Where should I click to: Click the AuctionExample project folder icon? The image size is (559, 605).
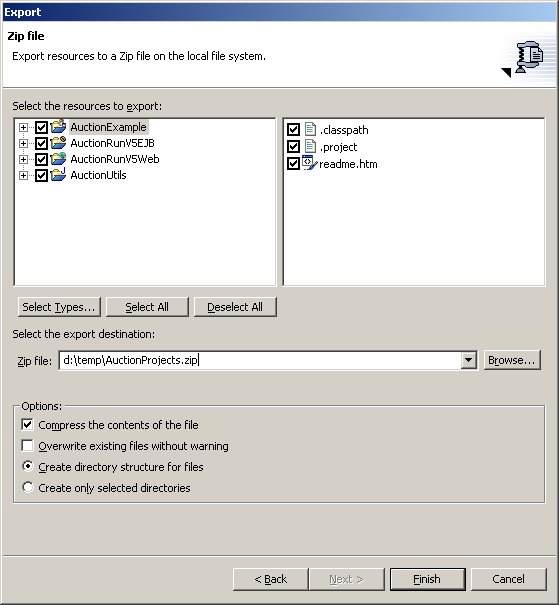coord(58,127)
